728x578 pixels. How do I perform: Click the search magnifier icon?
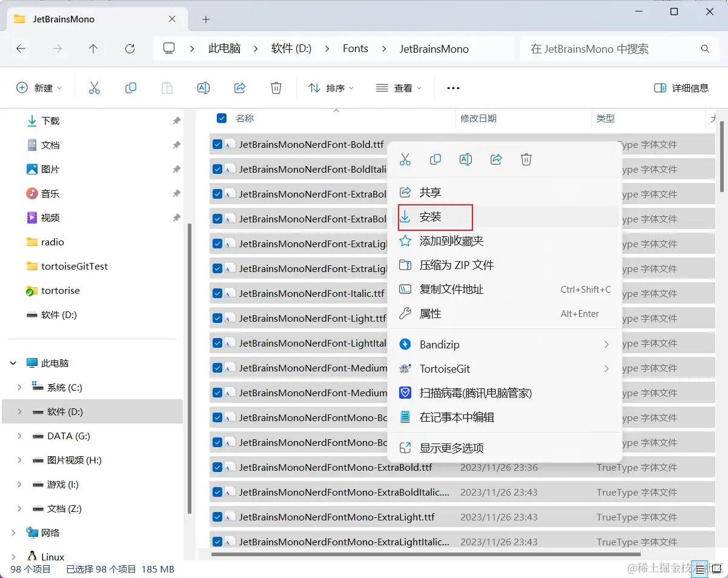click(705, 49)
